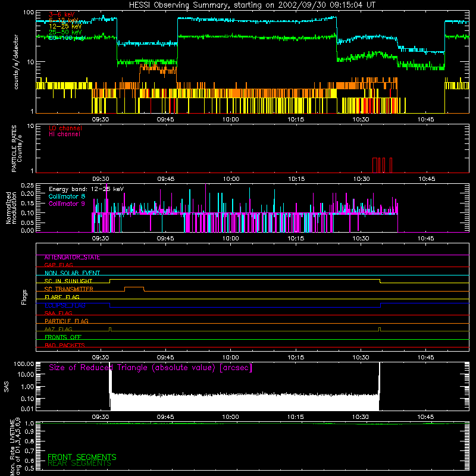476x476 pixels.
Task: Click the 'counts/s/detector' y-axis label
Action: 16,62
